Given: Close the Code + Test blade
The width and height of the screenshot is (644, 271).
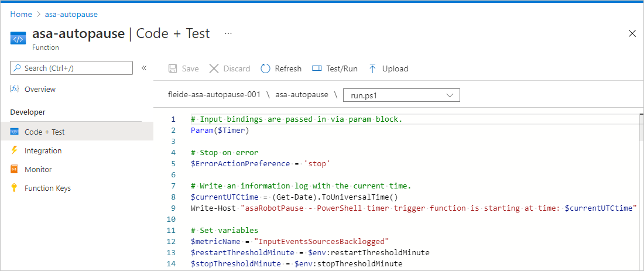Looking at the screenshot, I should point(632,33).
